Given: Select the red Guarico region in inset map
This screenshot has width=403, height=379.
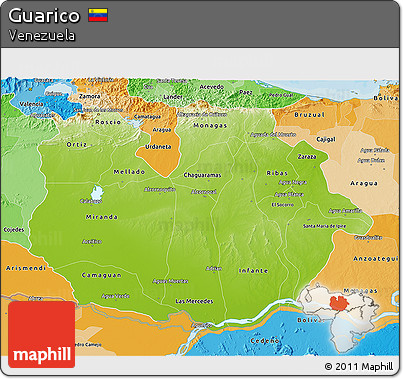Looking at the screenshot, I should click(339, 302).
